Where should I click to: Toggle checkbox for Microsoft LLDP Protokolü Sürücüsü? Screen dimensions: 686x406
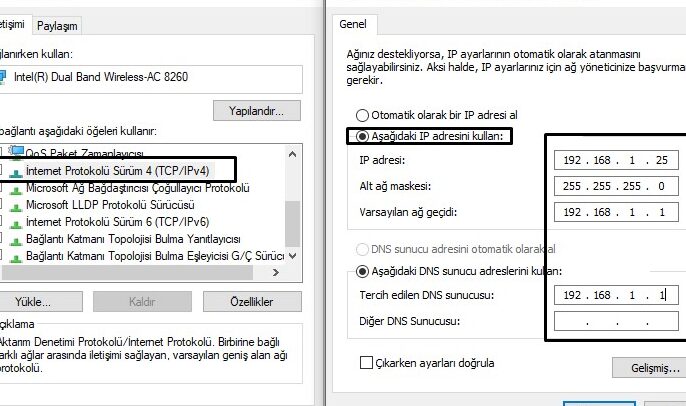(0, 205)
